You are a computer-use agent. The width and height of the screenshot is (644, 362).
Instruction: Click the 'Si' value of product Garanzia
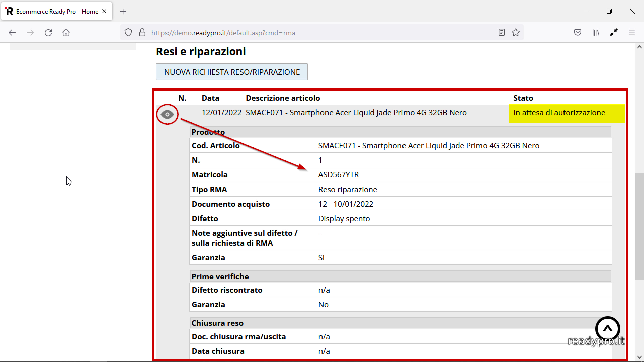click(x=321, y=258)
